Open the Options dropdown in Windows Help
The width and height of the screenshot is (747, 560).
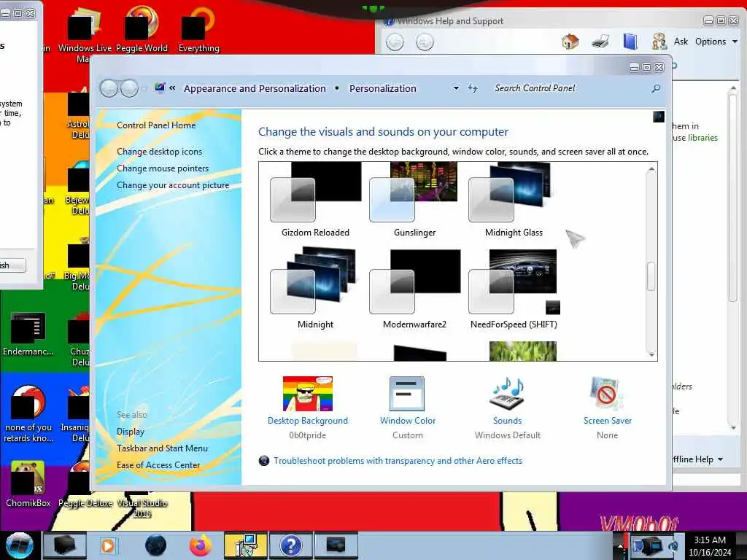click(x=716, y=42)
